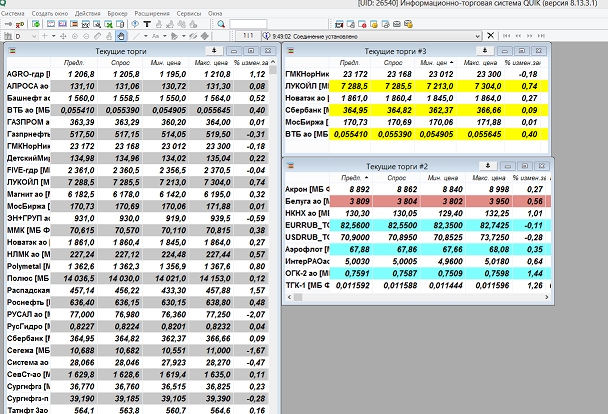Open the timeframe D dropdown
This screenshot has height=414, width=608.
point(34,36)
